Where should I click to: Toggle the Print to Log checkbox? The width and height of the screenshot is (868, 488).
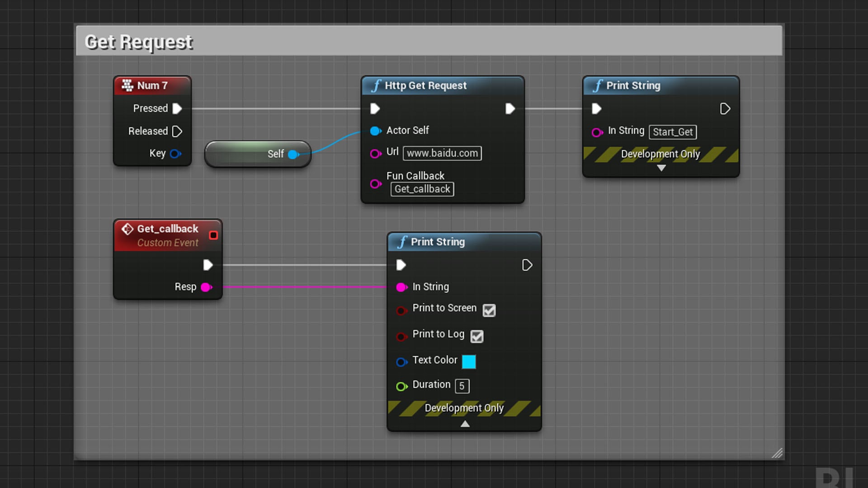[x=477, y=337]
